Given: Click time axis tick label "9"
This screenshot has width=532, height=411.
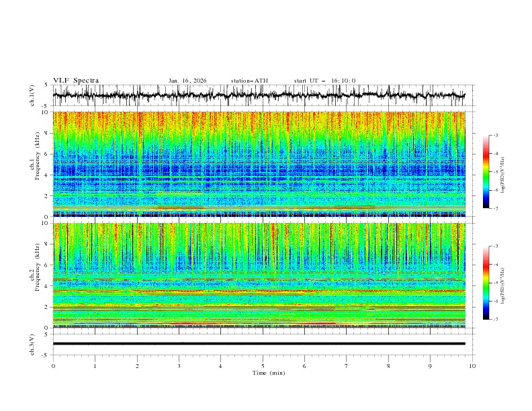Looking at the screenshot, I should pyautogui.click(x=430, y=366).
